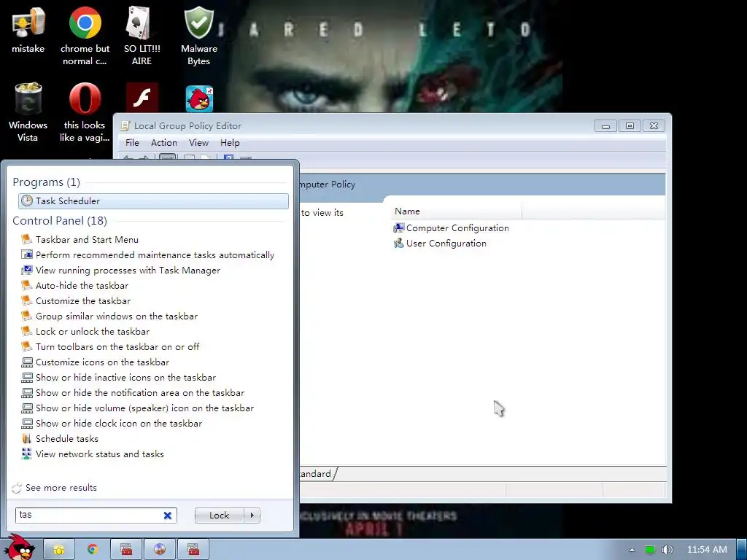Open the Action menu
Viewport: 747px width, 560px height.
(164, 143)
